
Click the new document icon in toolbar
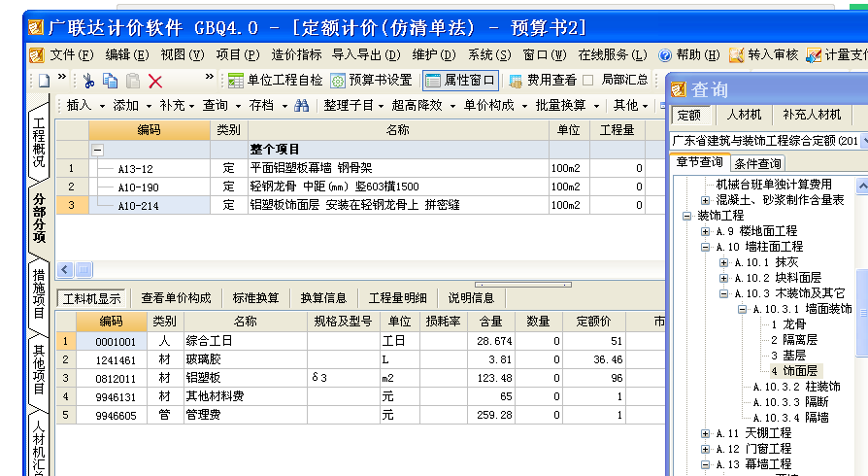[x=44, y=81]
